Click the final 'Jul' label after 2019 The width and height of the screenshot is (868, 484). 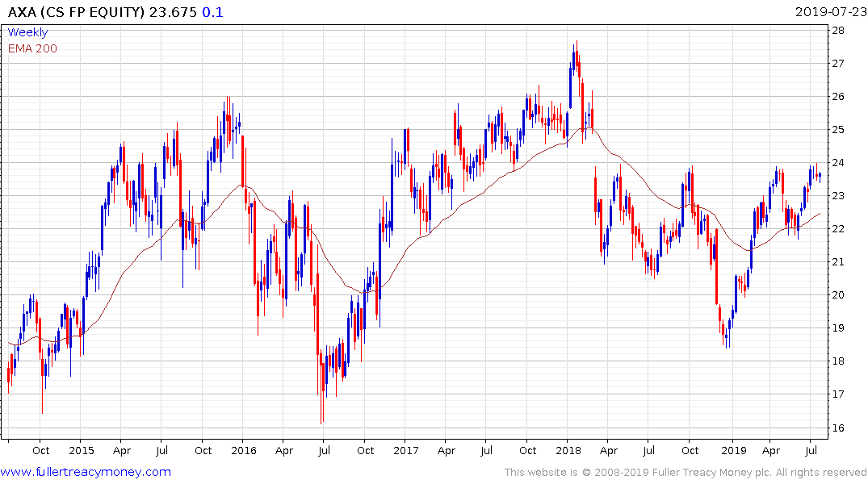click(x=811, y=450)
